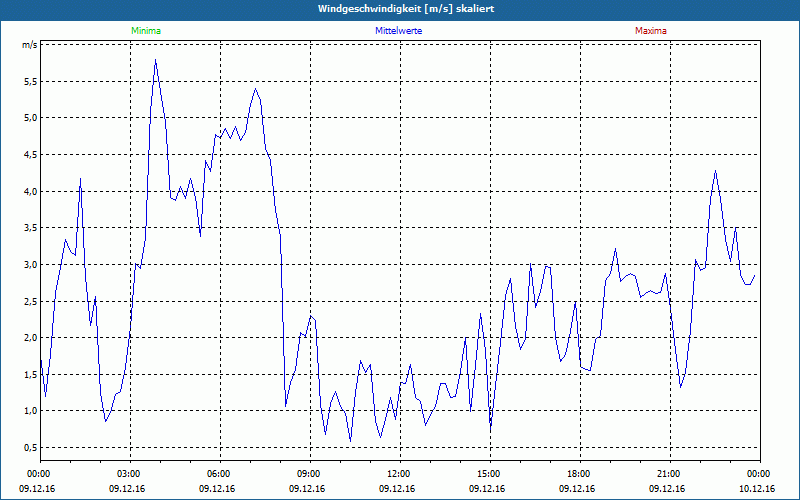Click the Mittelwerte legend label
Screen dimensions: 800x500
click(x=398, y=31)
